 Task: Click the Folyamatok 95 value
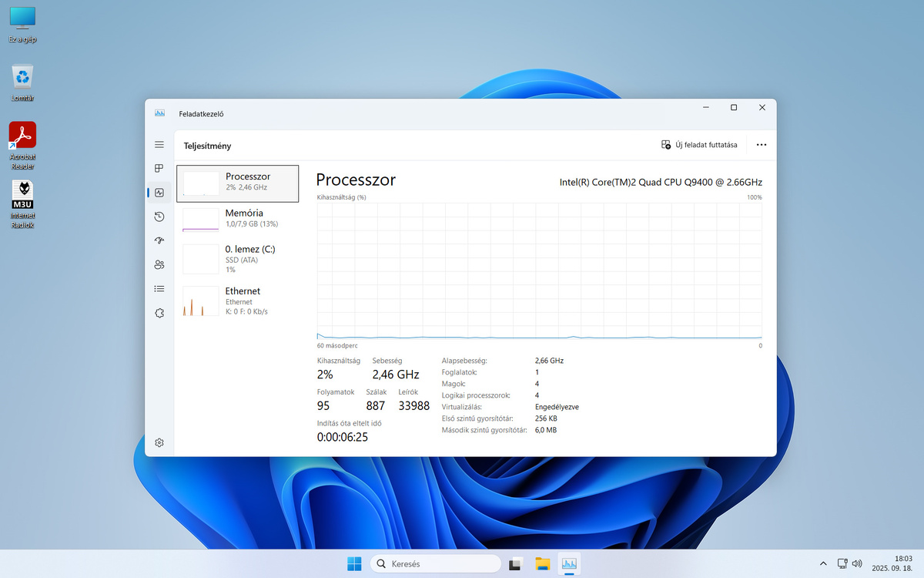pyautogui.click(x=323, y=405)
